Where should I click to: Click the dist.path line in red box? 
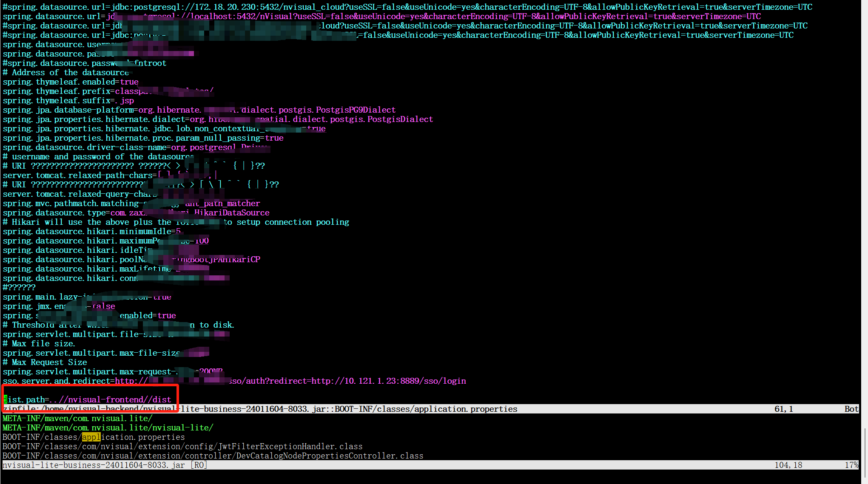coord(87,399)
